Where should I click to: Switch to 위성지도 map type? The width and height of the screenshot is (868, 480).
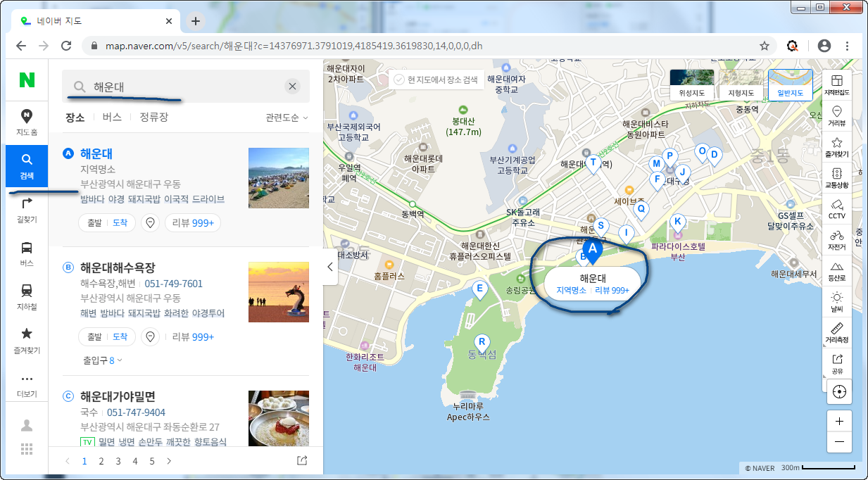click(x=692, y=85)
